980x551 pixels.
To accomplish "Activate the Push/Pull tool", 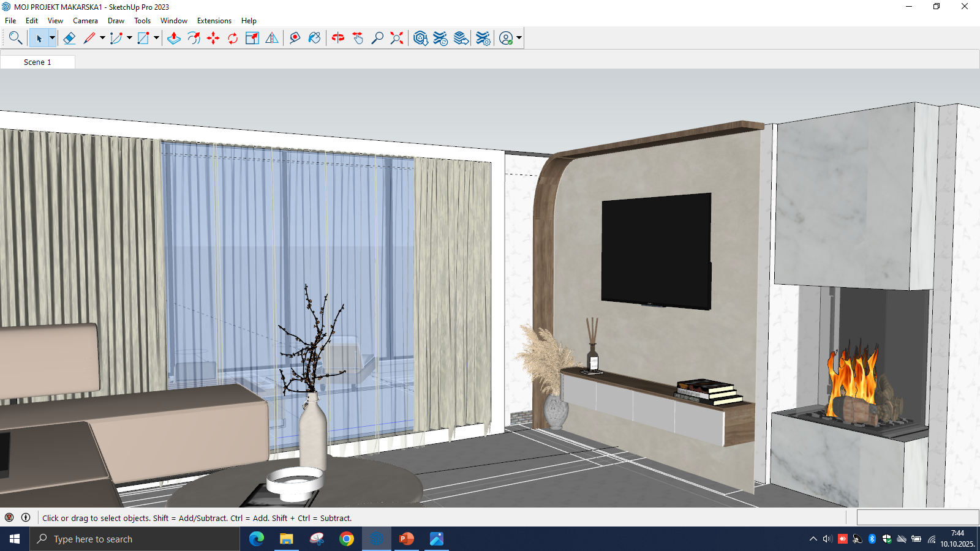I will [174, 38].
